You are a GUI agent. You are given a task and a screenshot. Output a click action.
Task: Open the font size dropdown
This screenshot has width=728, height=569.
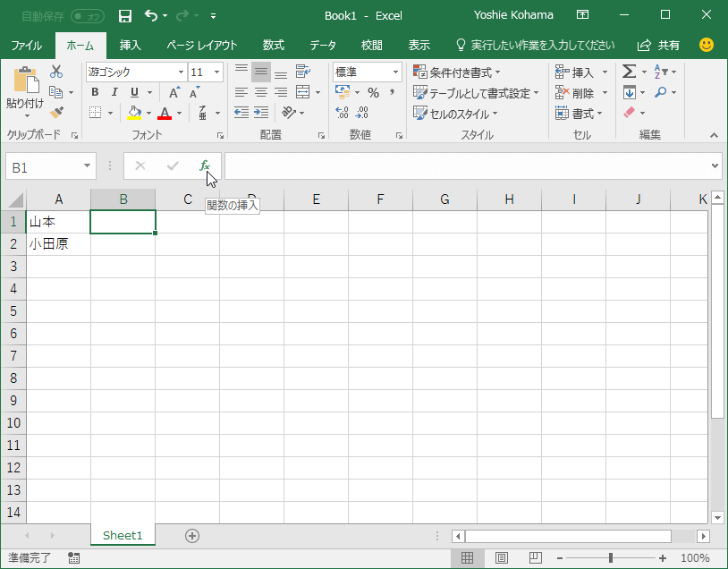click(x=216, y=72)
